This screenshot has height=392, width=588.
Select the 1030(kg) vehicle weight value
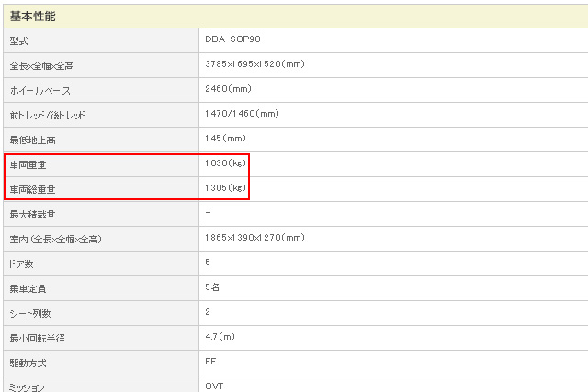pos(226,163)
